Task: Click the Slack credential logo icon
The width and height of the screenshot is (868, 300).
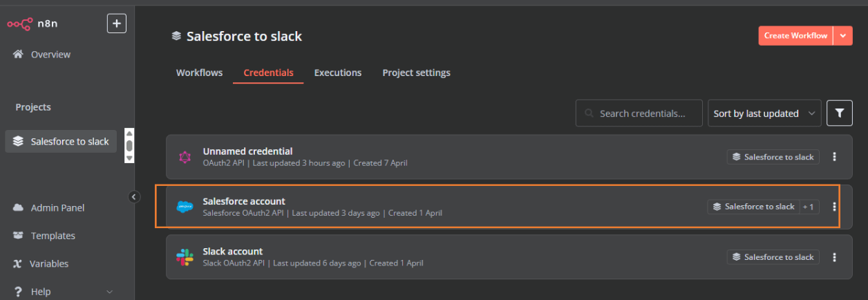Action: point(185,257)
